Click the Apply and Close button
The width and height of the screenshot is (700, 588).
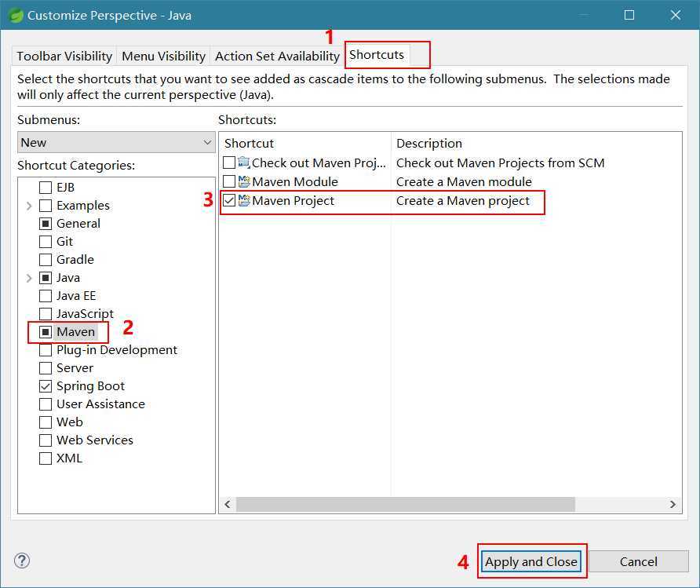[531, 561]
